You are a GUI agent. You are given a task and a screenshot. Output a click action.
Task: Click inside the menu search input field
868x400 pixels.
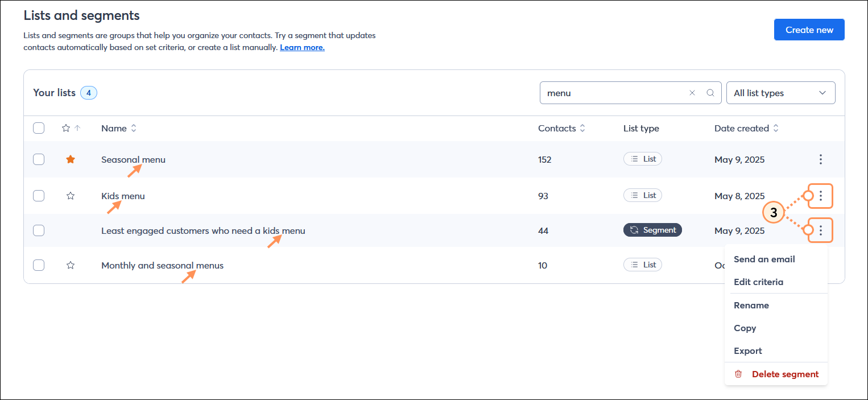(x=614, y=92)
